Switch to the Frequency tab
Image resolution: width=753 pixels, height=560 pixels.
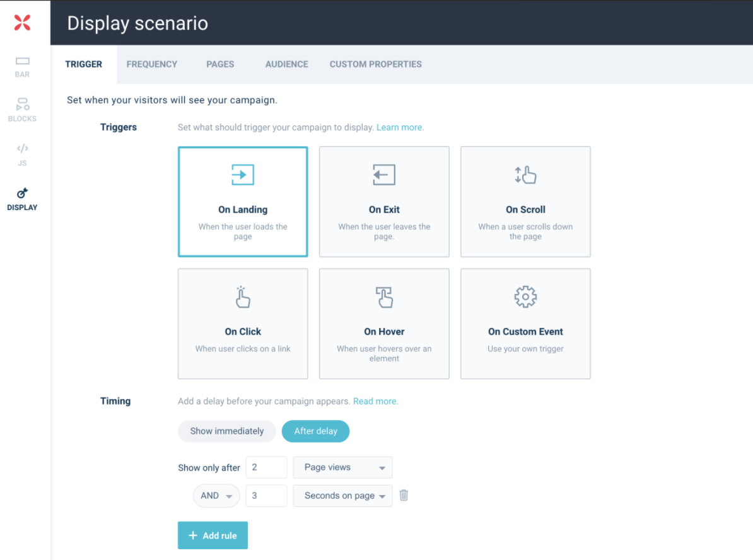[152, 64]
